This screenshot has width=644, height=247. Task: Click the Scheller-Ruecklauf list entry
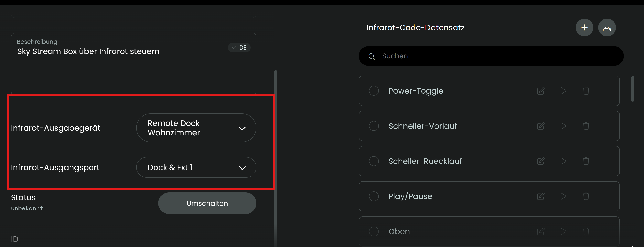pos(425,161)
